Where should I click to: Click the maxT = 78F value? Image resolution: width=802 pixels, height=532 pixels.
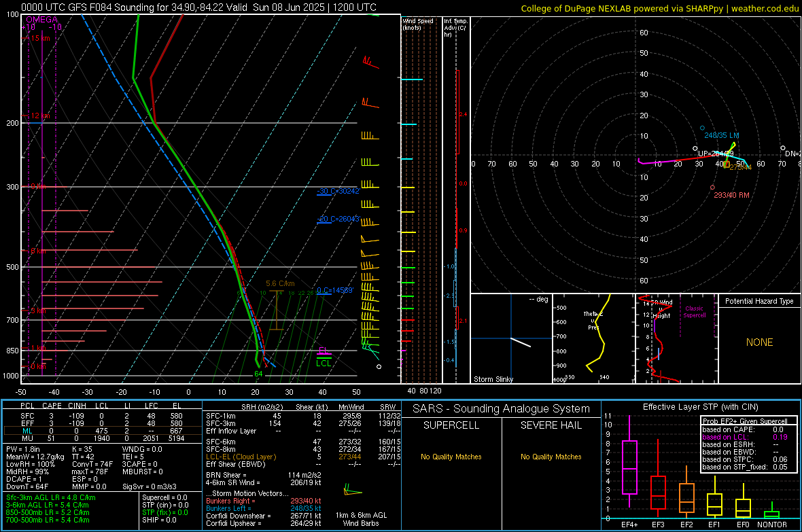tap(90, 472)
